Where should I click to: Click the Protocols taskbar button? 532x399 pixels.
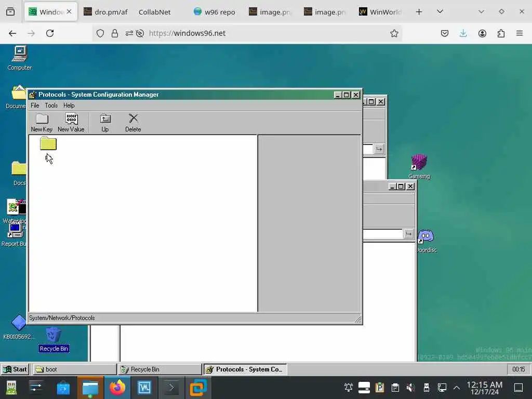pyautogui.click(x=245, y=369)
